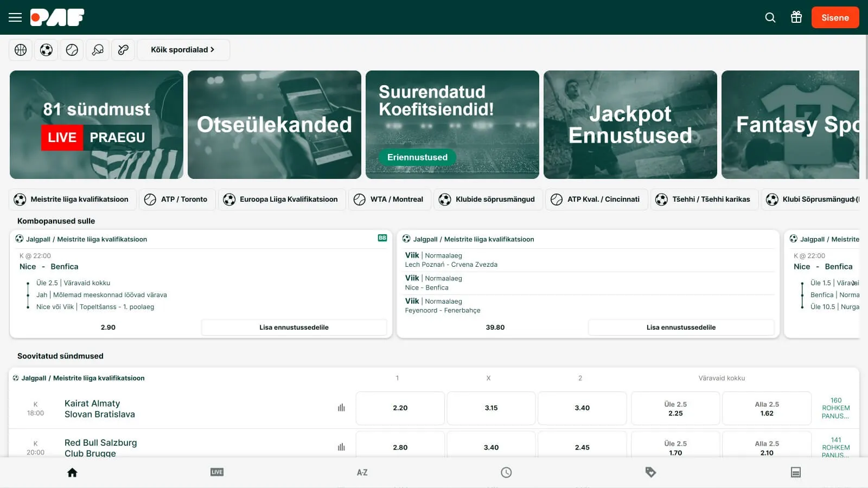Select Alla 2.5 at 1.62
The height and width of the screenshot is (488, 868).
pos(767,408)
